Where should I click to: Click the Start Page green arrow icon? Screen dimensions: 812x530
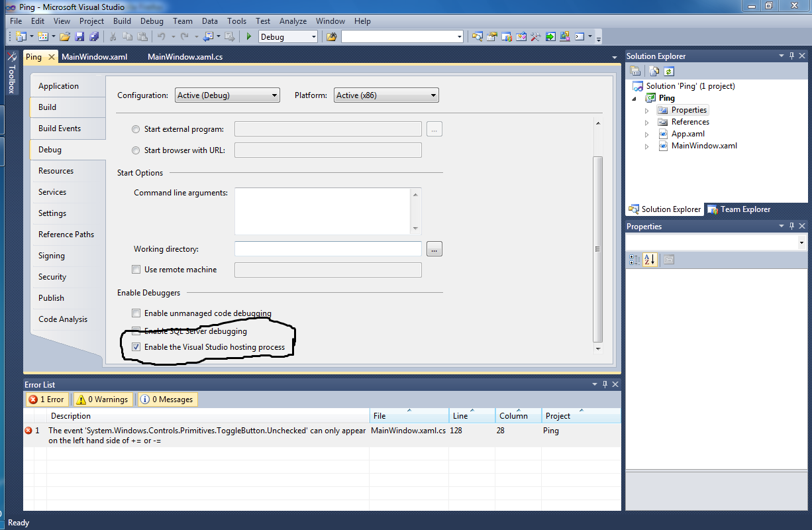click(550, 36)
